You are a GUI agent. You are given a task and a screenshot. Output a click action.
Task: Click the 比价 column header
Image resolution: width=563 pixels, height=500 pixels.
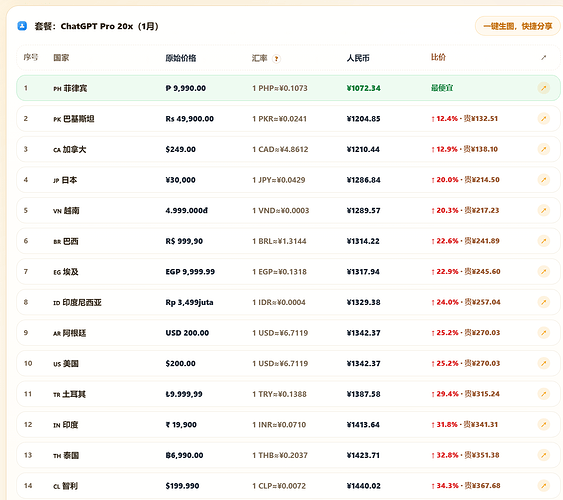[438, 57]
